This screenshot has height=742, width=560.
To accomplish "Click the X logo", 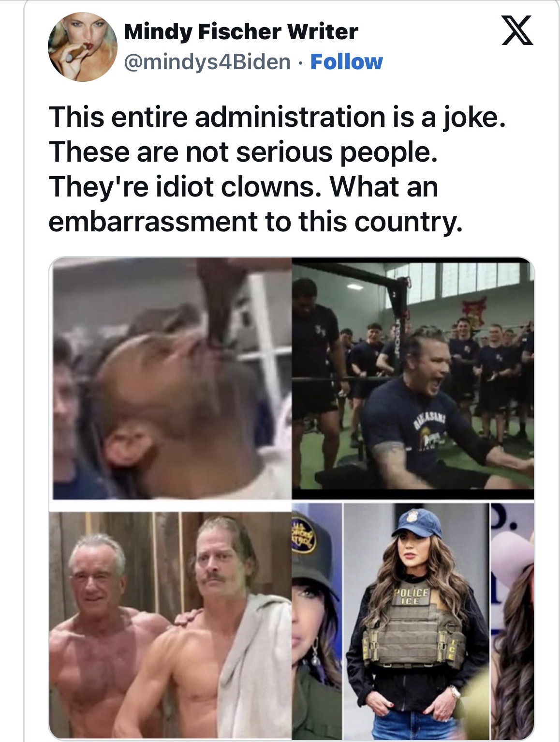I will 517,30.
